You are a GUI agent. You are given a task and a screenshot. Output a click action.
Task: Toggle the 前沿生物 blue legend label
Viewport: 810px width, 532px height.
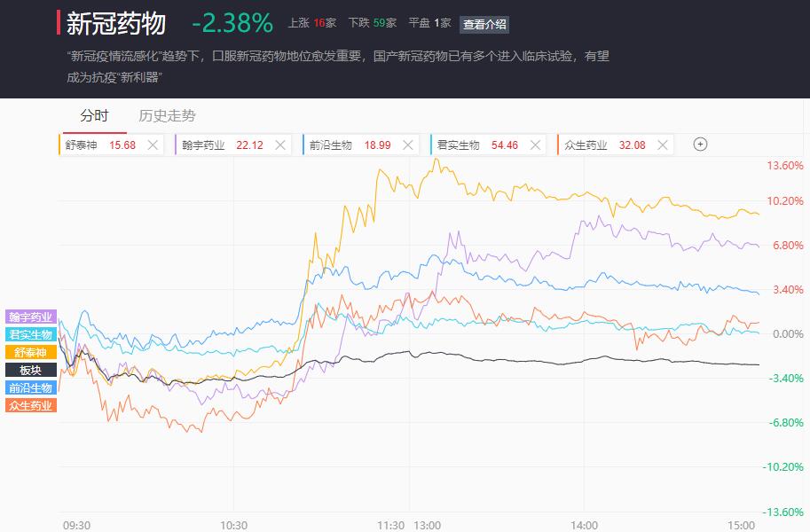point(31,387)
